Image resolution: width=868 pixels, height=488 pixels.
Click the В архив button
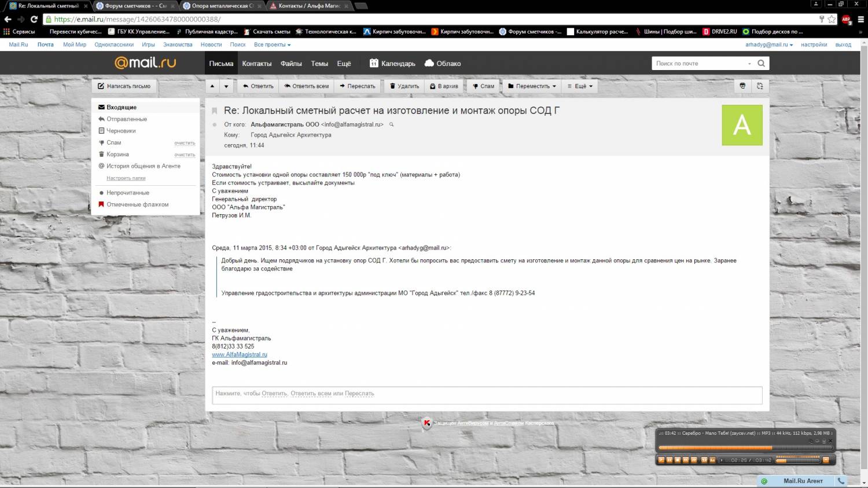pyautogui.click(x=443, y=86)
